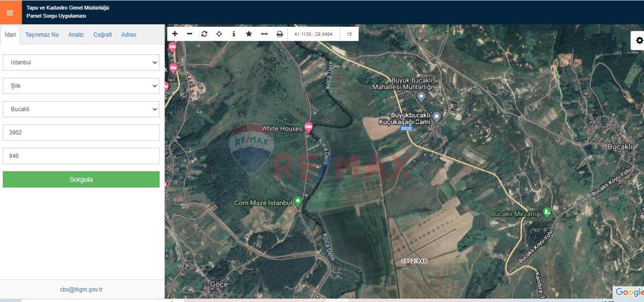
Task: Click the Google logo on map
Action: click(x=629, y=292)
